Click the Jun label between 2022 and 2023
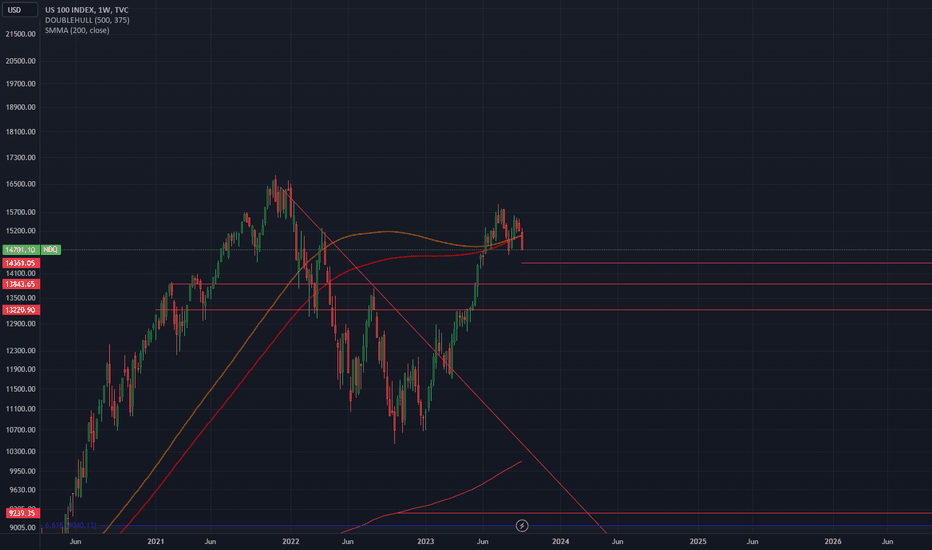 point(348,542)
